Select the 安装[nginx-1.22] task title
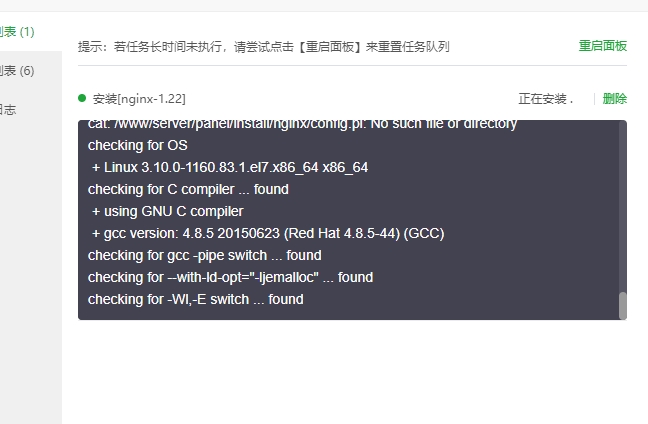The width and height of the screenshot is (648, 424). point(139,99)
